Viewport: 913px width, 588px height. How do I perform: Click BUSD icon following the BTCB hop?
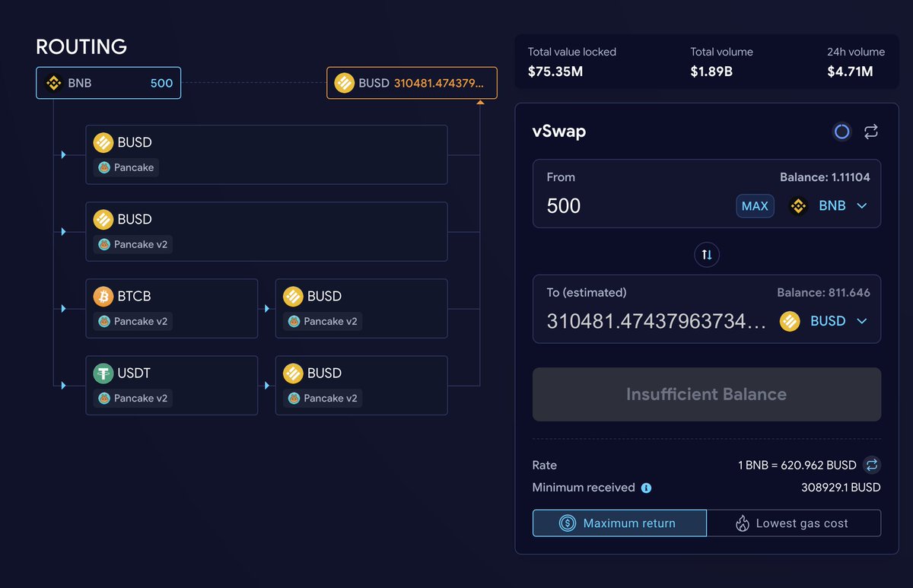[x=293, y=296]
